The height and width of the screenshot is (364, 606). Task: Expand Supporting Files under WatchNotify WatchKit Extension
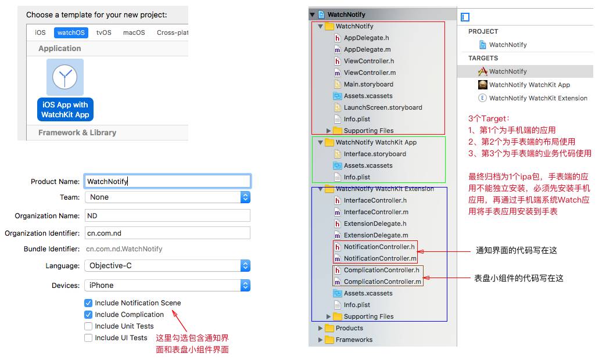tap(328, 316)
